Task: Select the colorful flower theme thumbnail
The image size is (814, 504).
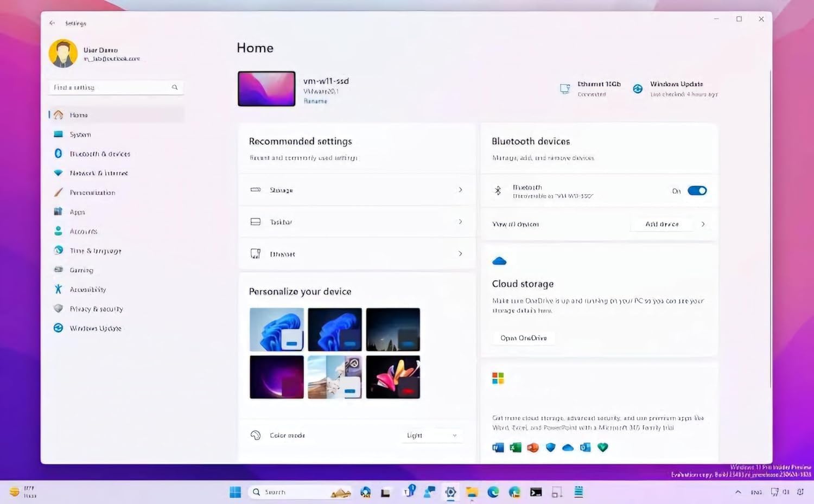Action: [393, 377]
